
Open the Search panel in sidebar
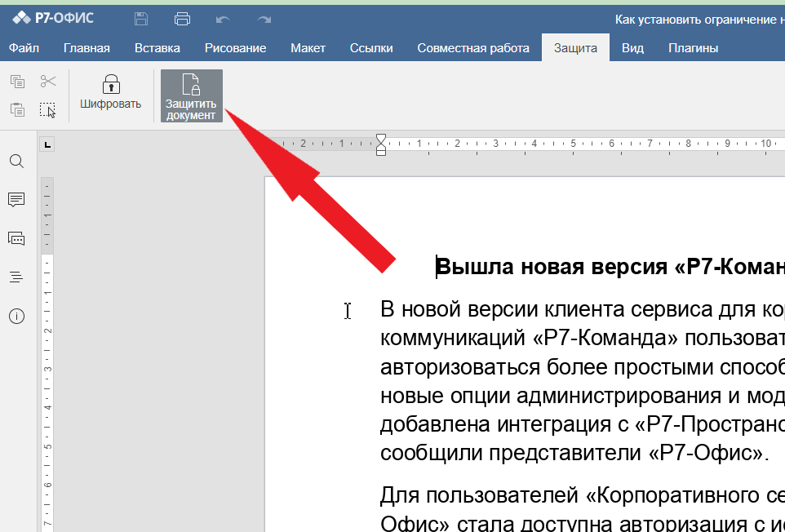point(16,162)
